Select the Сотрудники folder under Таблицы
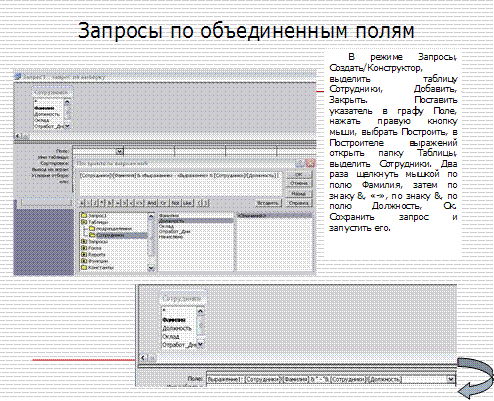 [x=110, y=235]
